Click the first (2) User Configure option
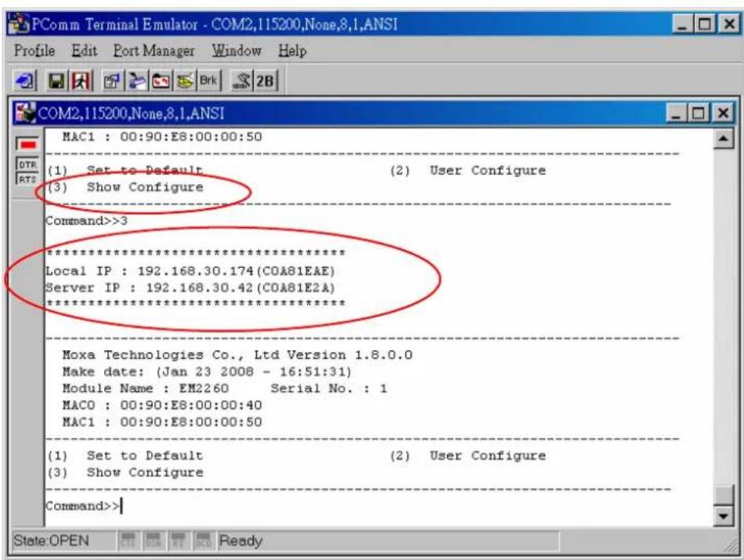 pyautogui.click(x=468, y=171)
